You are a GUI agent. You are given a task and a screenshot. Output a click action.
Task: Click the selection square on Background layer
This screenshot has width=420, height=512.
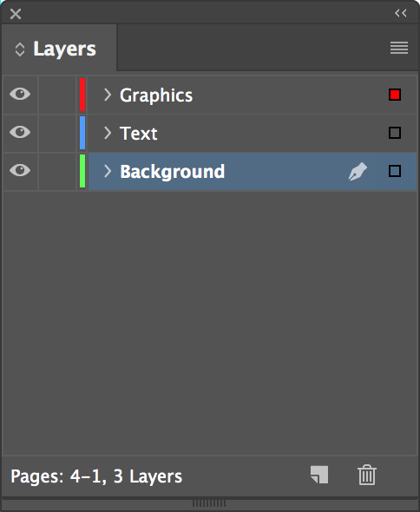click(395, 171)
